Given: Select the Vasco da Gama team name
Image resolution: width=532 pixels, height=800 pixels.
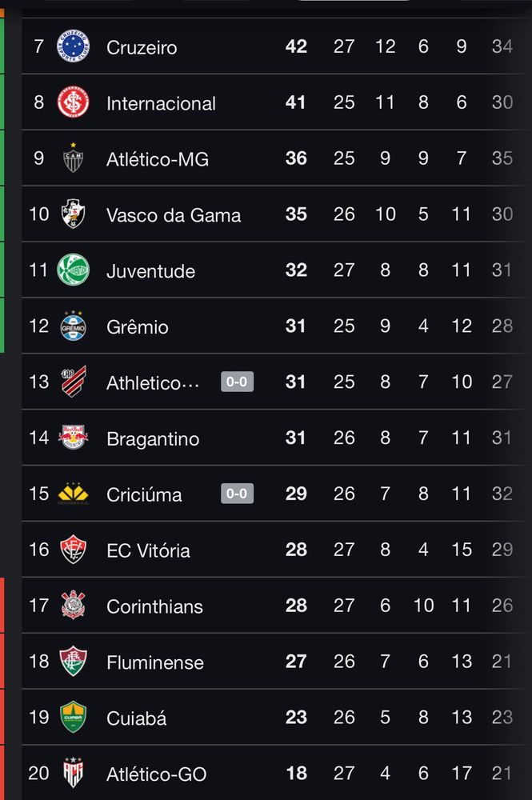Looking at the screenshot, I should 174,214.
